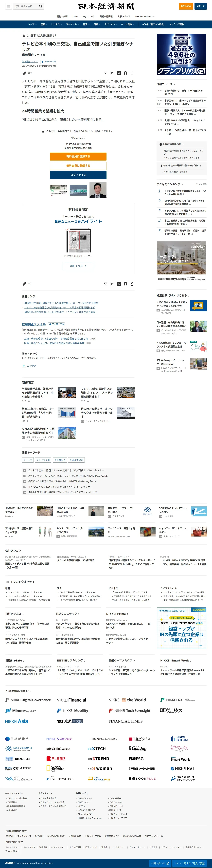This screenshot has height=868, width=212.
Task: Click the note share icon under the date
Action: 112,73
